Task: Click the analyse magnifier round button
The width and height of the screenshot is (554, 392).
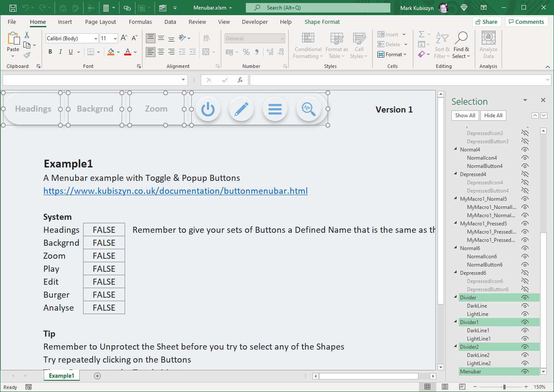Action: (x=309, y=109)
